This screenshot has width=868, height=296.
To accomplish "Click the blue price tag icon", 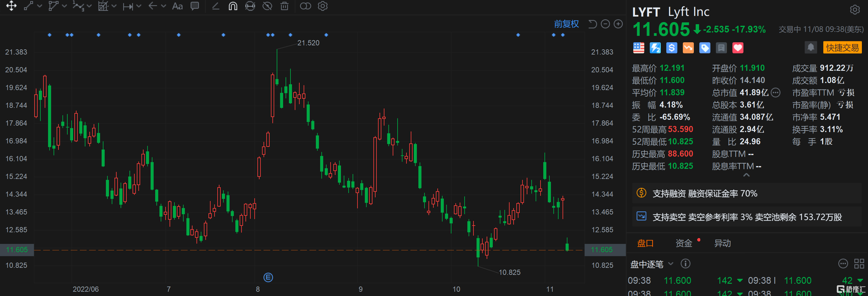I will pyautogui.click(x=705, y=48).
